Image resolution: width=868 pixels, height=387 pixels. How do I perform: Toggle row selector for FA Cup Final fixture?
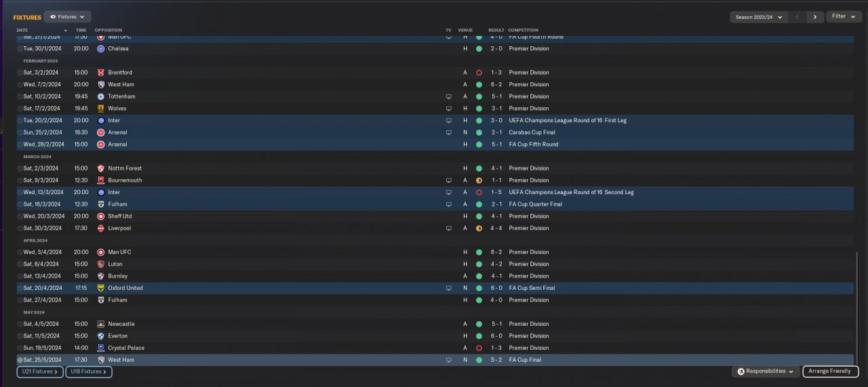pos(20,360)
